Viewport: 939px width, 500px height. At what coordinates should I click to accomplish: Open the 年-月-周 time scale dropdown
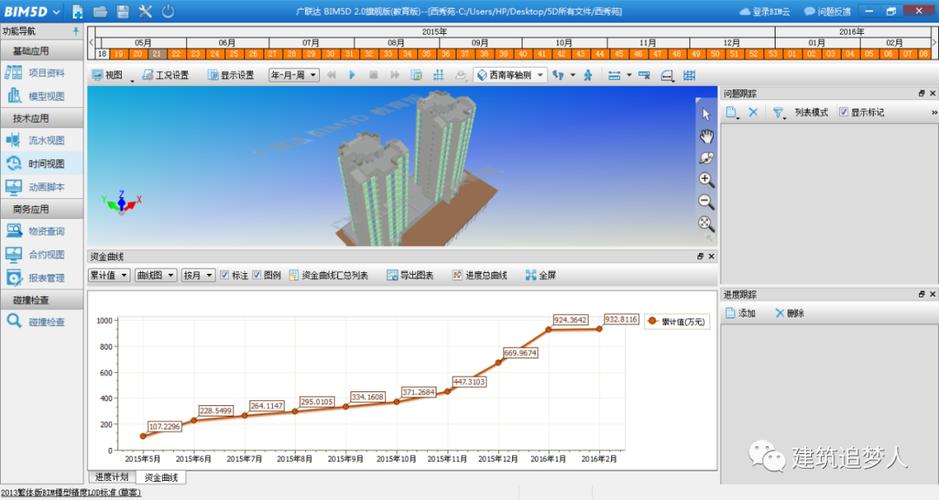(294, 75)
